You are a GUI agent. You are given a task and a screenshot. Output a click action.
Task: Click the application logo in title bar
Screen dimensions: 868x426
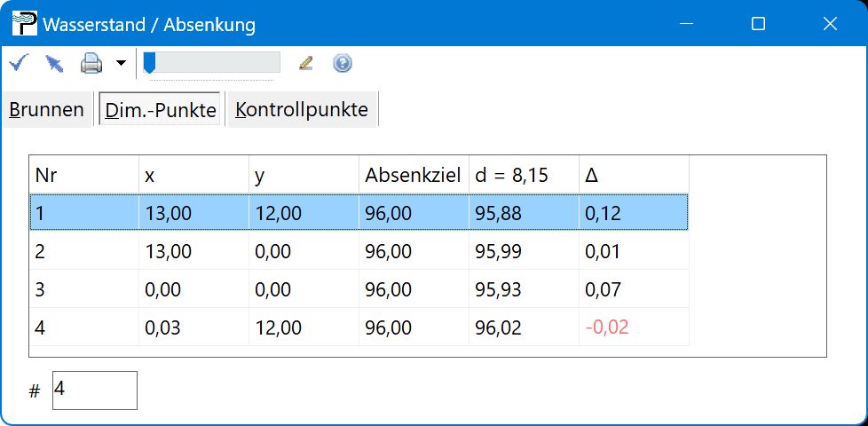pos(24,24)
